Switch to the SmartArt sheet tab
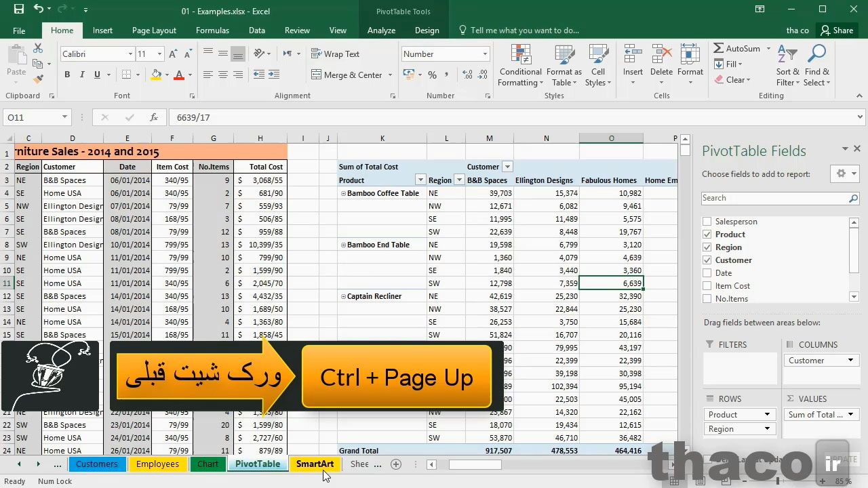 [x=315, y=464]
